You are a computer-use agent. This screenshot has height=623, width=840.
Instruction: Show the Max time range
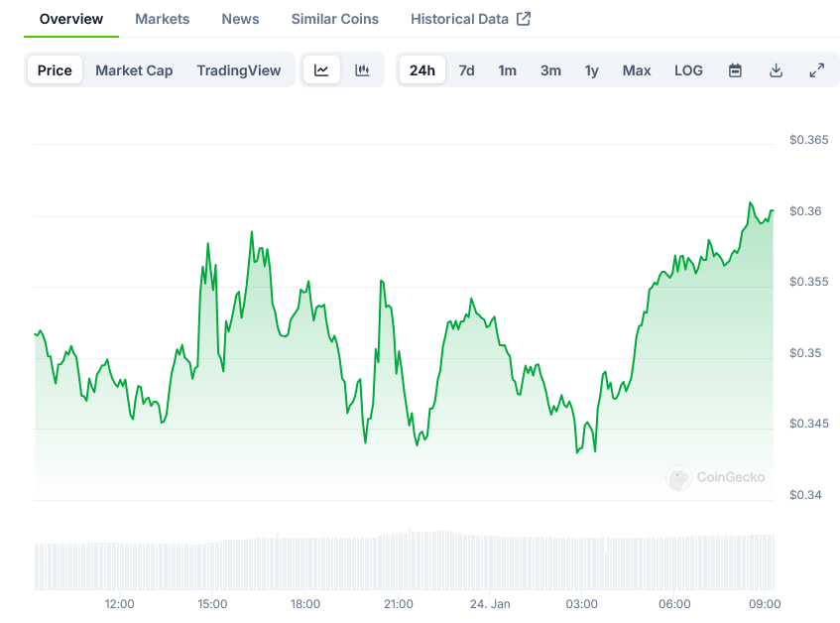[x=637, y=70]
